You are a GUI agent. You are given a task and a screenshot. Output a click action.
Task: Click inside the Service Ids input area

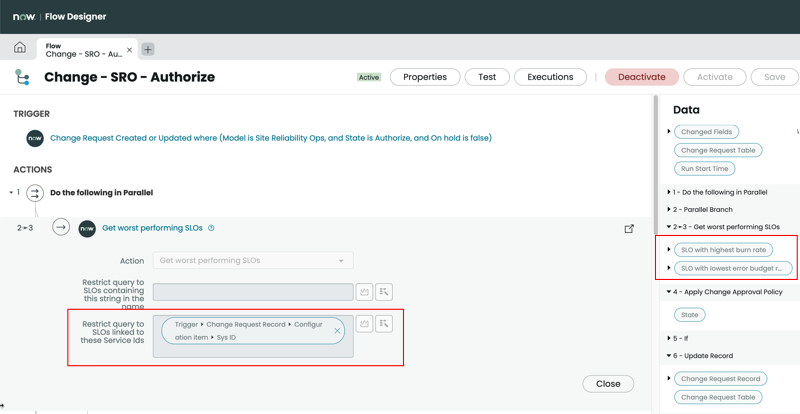tap(253, 336)
